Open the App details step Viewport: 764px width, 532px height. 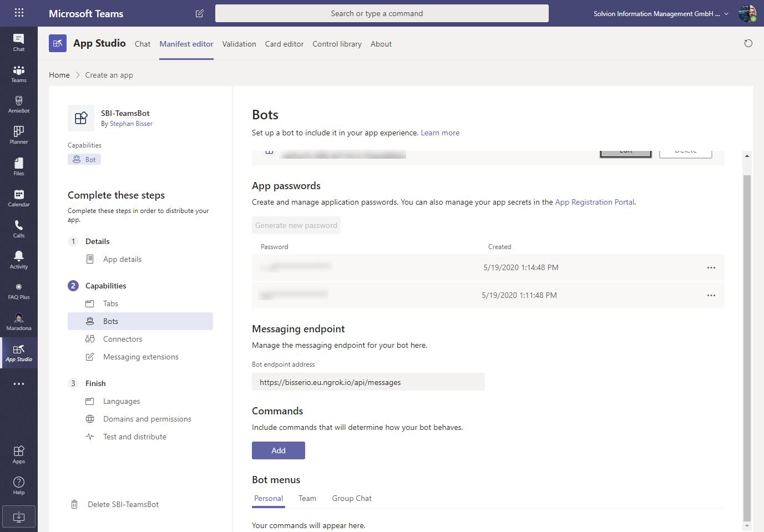123,259
